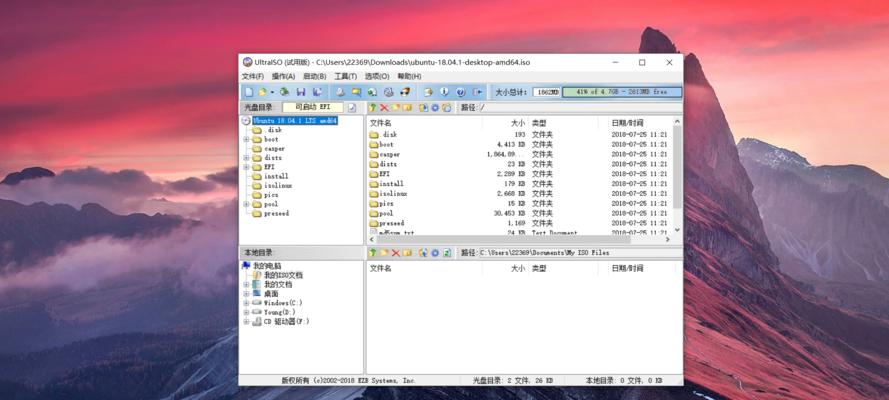
Task: Open the 帮助(H) menu
Action: pyautogui.click(x=409, y=76)
